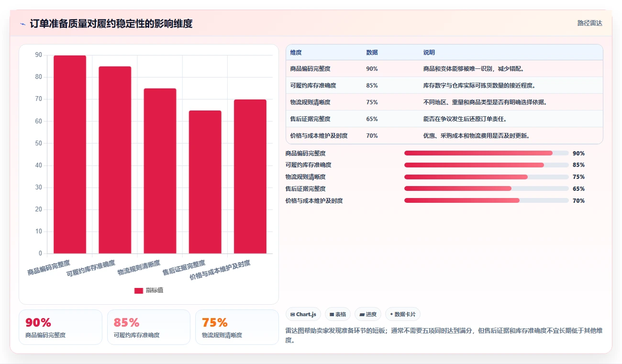Click description 不同地区、重量和商品类型是否有明确选择依据。
Screen dimensions: 622x364
click(x=485, y=102)
